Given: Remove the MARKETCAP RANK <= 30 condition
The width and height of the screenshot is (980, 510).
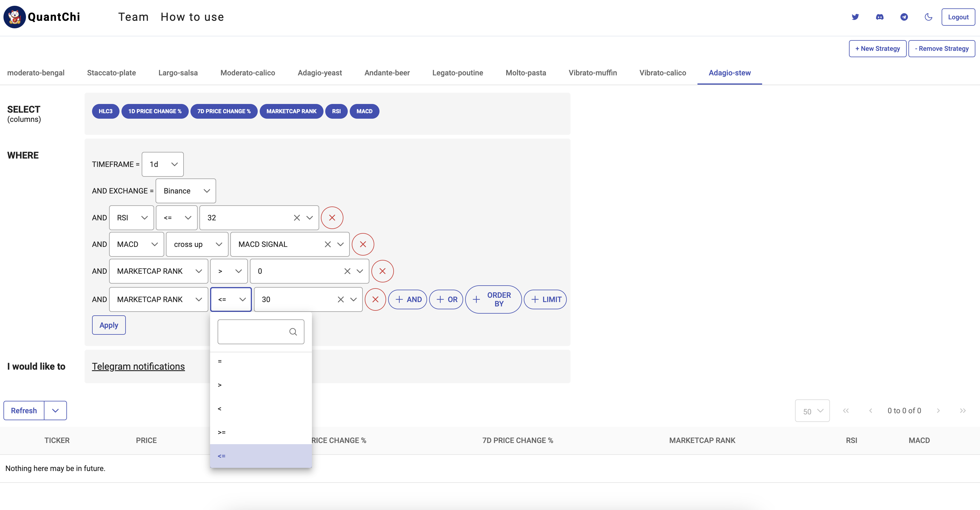Looking at the screenshot, I should [375, 299].
